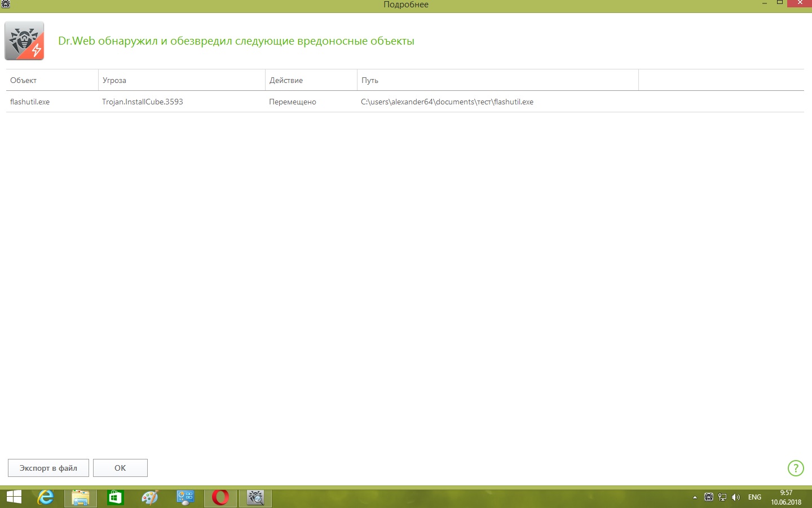Select the flashutil.exe object cell
812x508 pixels.
tap(30, 102)
